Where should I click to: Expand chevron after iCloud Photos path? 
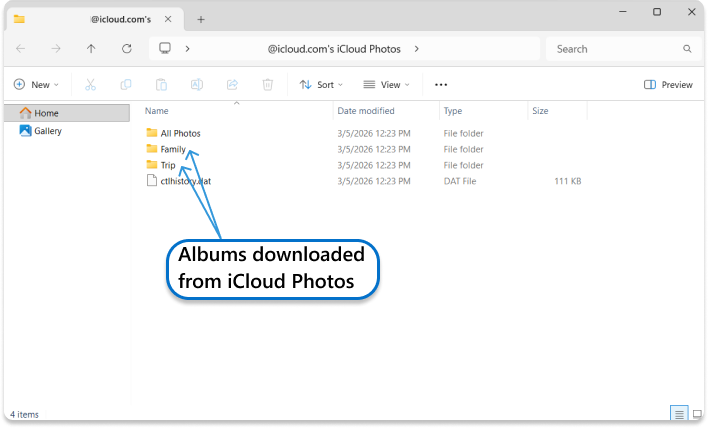coord(416,48)
